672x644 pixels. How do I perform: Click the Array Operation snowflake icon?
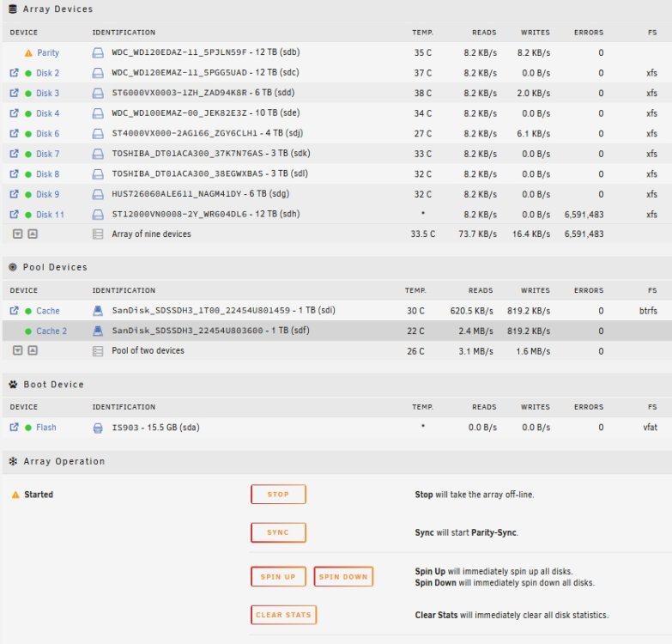click(13, 461)
